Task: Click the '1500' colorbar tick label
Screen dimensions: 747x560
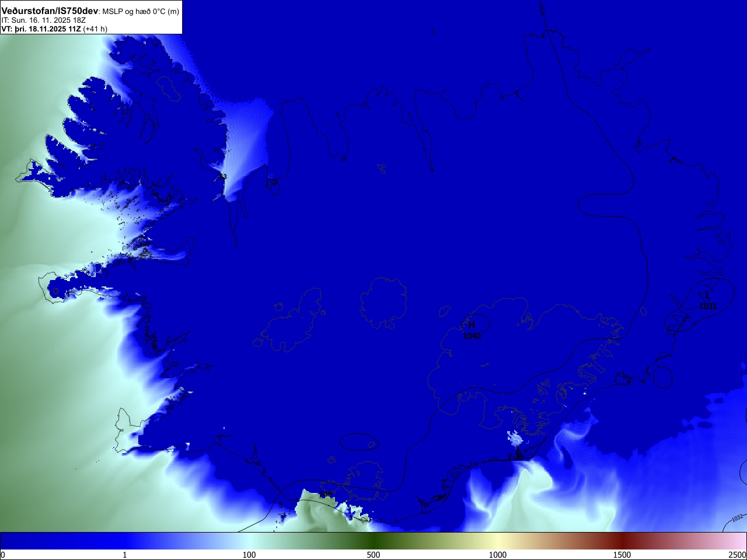Action: tap(622, 555)
